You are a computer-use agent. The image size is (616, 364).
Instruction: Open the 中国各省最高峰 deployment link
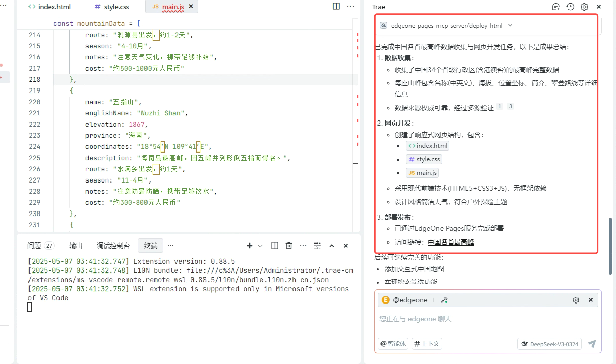coord(451,242)
